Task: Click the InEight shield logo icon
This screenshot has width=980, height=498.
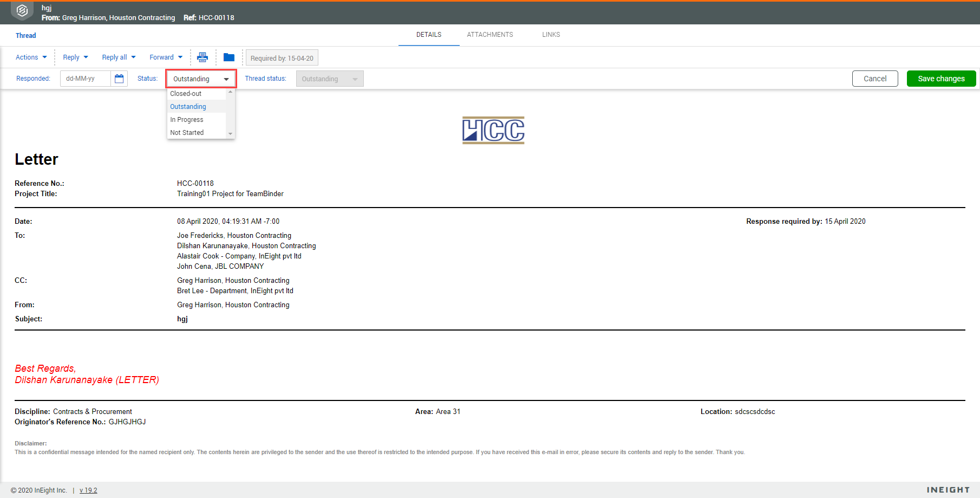Action: (x=23, y=10)
